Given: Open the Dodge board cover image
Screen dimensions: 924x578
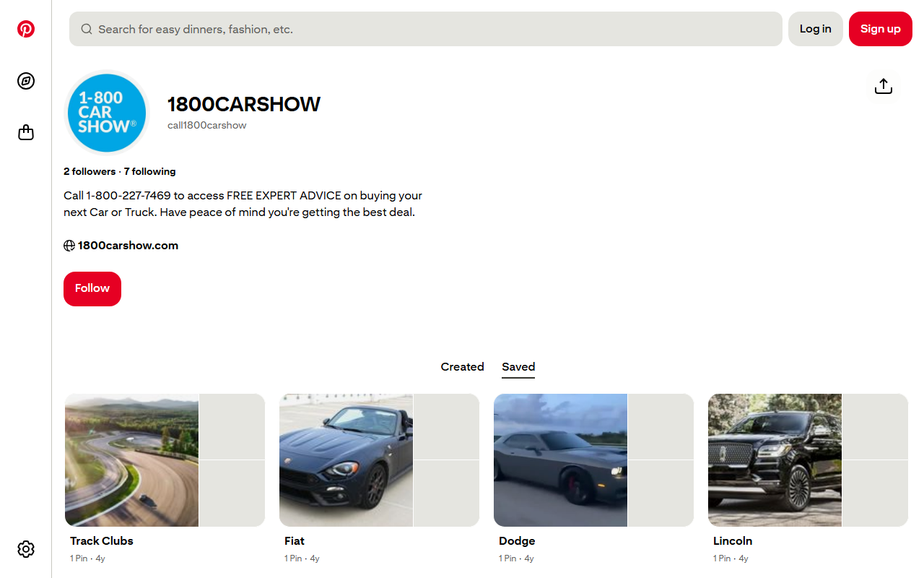Looking at the screenshot, I should click(x=593, y=460).
